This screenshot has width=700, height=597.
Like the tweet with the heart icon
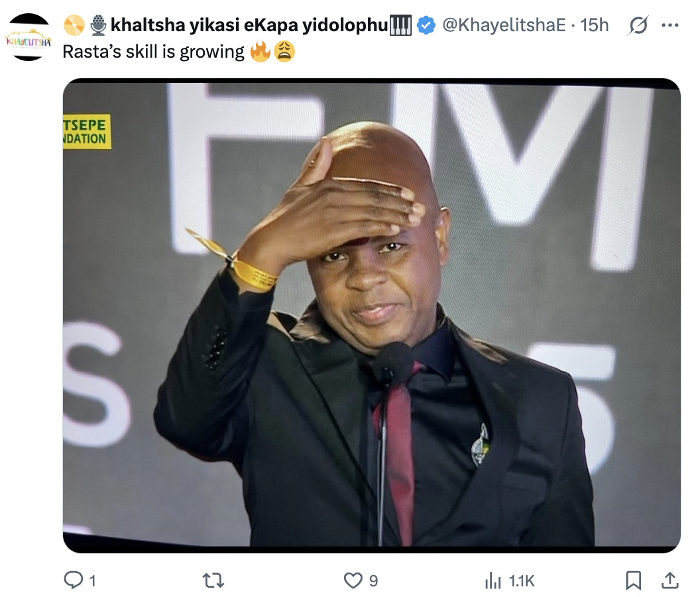click(x=353, y=581)
